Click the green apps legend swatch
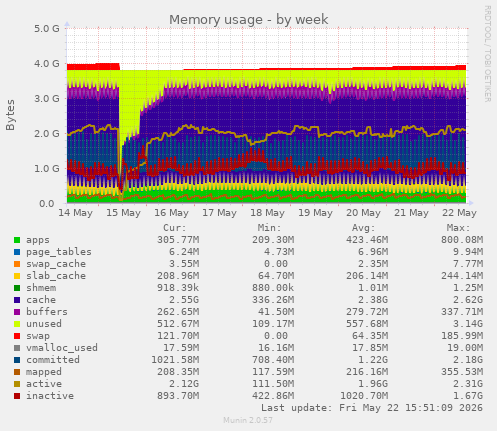This screenshot has width=497, height=431. click(17, 240)
